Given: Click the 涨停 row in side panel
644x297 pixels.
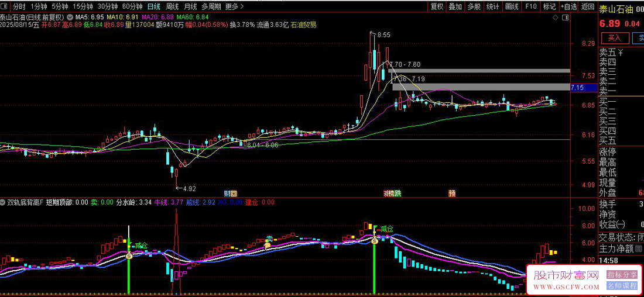Looking at the screenshot, I should pos(621,152).
